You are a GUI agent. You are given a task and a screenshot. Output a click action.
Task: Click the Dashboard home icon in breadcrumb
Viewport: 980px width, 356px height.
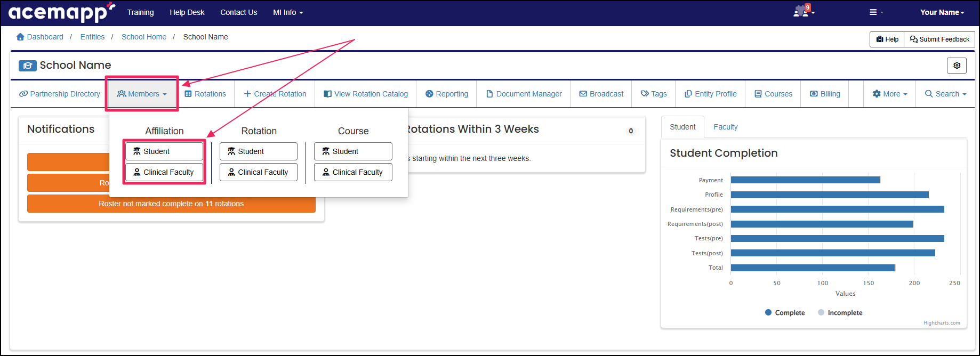point(20,37)
